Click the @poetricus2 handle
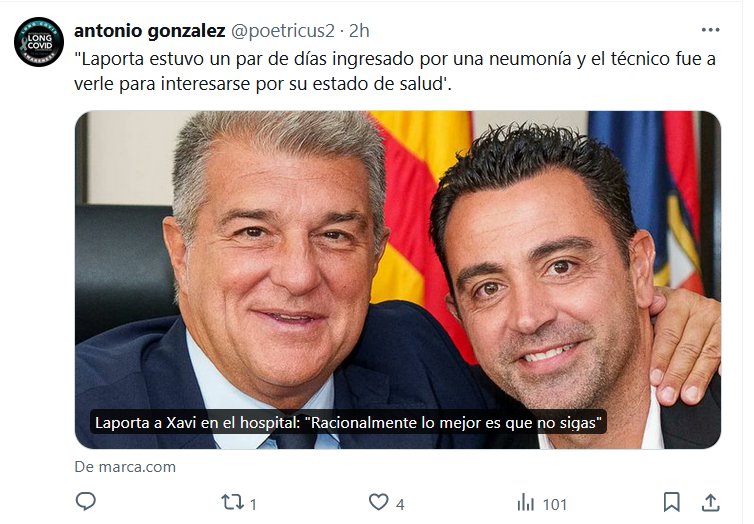This screenshot has height=524, width=754. tap(283, 31)
